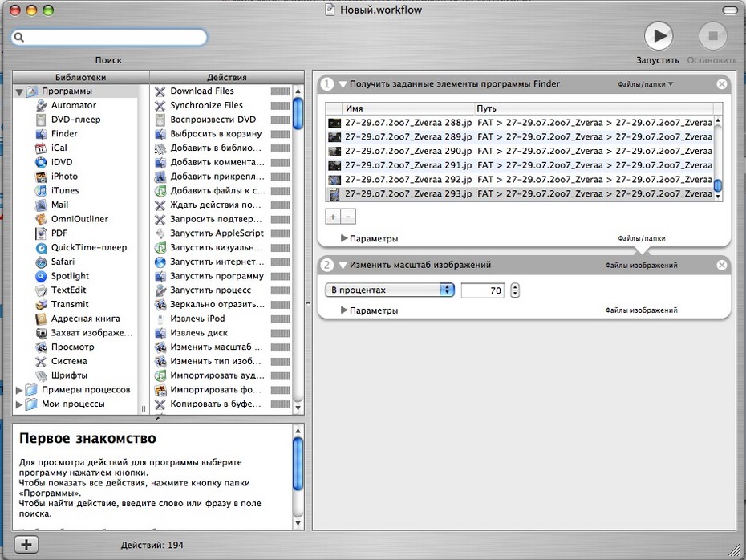Click the magnifier icon in search field
This screenshot has width=746, height=560.
[x=18, y=37]
